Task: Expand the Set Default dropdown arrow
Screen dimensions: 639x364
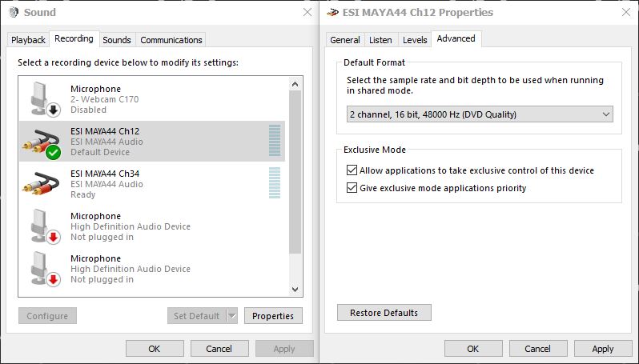Action: pos(232,316)
